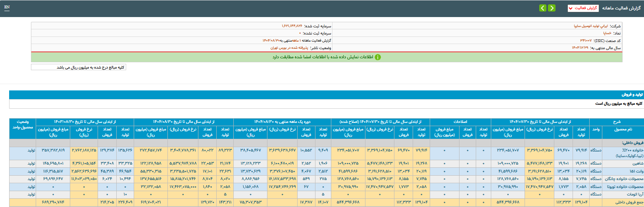644x207 pixels.
Task: Click the green info icon in signature banner
Action: [x=378, y=57]
